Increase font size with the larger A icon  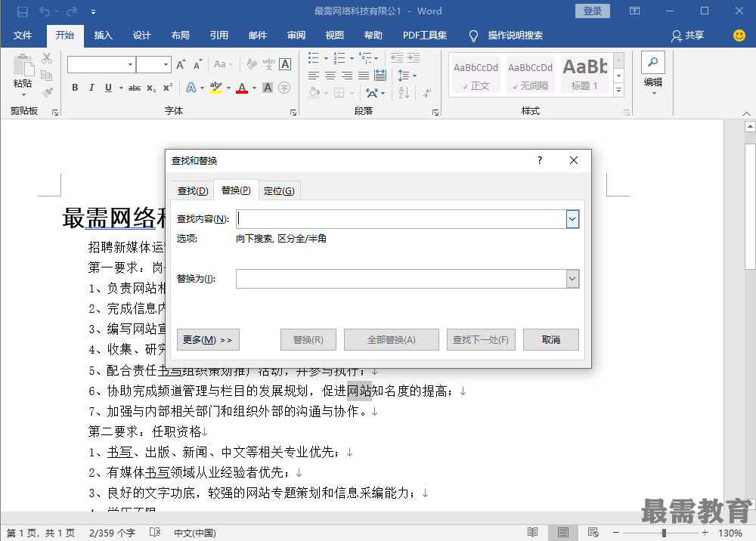(x=181, y=64)
